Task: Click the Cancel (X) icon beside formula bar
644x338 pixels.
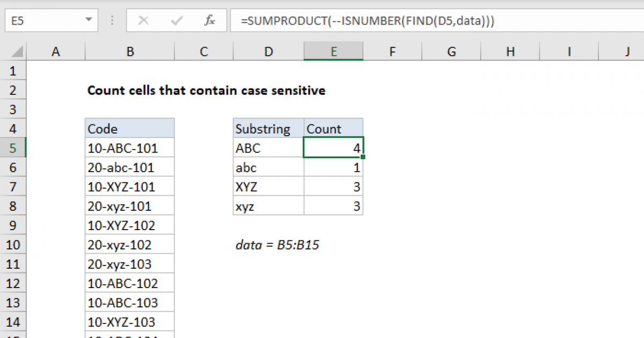Action: point(143,20)
